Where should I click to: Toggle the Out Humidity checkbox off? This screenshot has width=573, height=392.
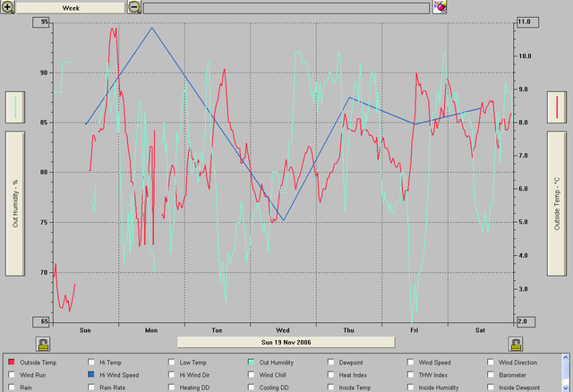click(252, 362)
